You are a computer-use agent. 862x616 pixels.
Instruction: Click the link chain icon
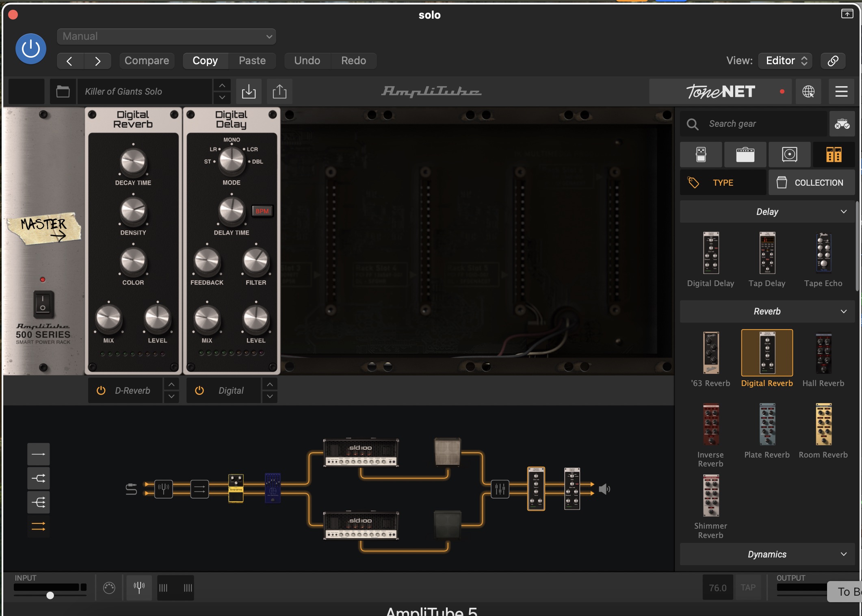[833, 61]
